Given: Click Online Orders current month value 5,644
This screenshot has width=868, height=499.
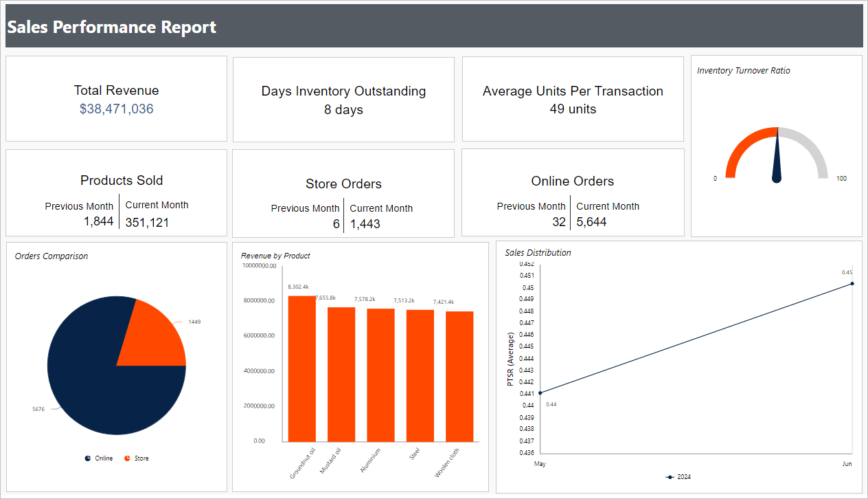Looking at the screenshot, I should [x=591, y=222].
